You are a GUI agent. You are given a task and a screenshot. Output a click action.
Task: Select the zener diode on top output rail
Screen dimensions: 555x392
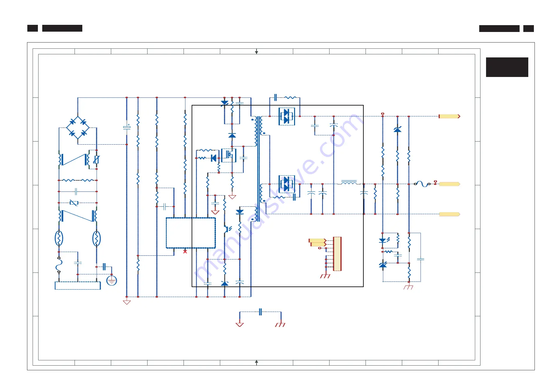click(398, 129)
